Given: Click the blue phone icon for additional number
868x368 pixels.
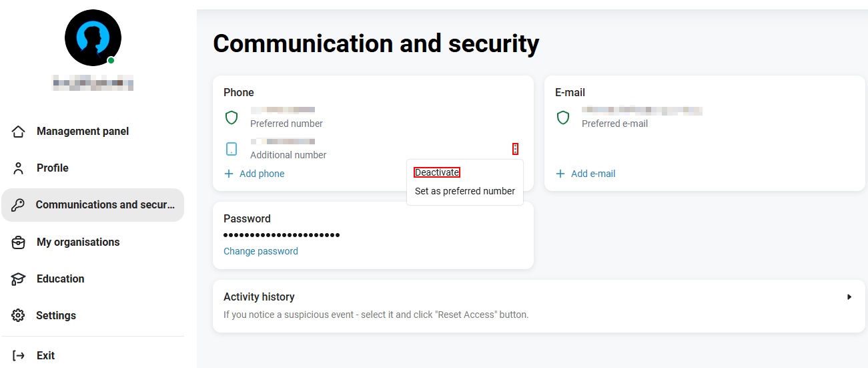Looking at the screenshot, I should tap(232, 149).
